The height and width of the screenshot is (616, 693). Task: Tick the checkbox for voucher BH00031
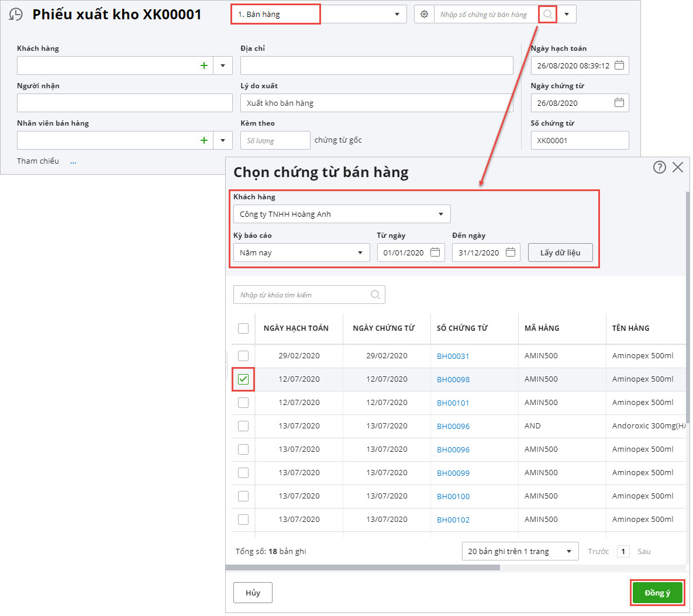click(x=243, y=356)
